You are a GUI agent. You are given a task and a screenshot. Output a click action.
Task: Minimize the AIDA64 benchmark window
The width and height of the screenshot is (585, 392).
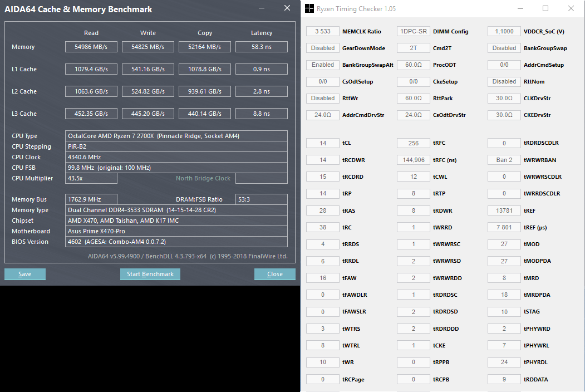[262, 8]
